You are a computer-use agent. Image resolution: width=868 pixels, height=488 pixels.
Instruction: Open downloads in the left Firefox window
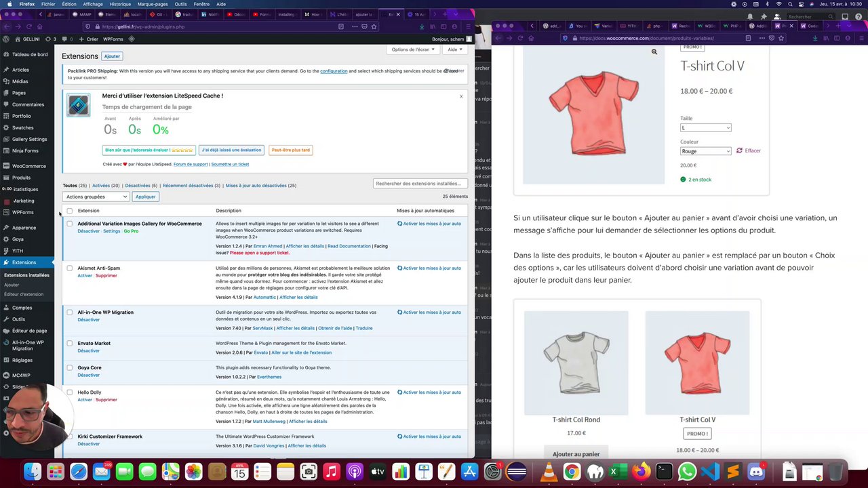pyautogui.click(x=421, y=26)
